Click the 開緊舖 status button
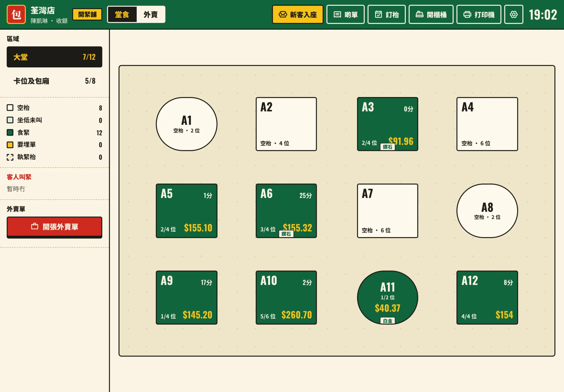Image resolution: width=564 pixels, height=392 pixels. pyautogui.click(x=87, y=14)
